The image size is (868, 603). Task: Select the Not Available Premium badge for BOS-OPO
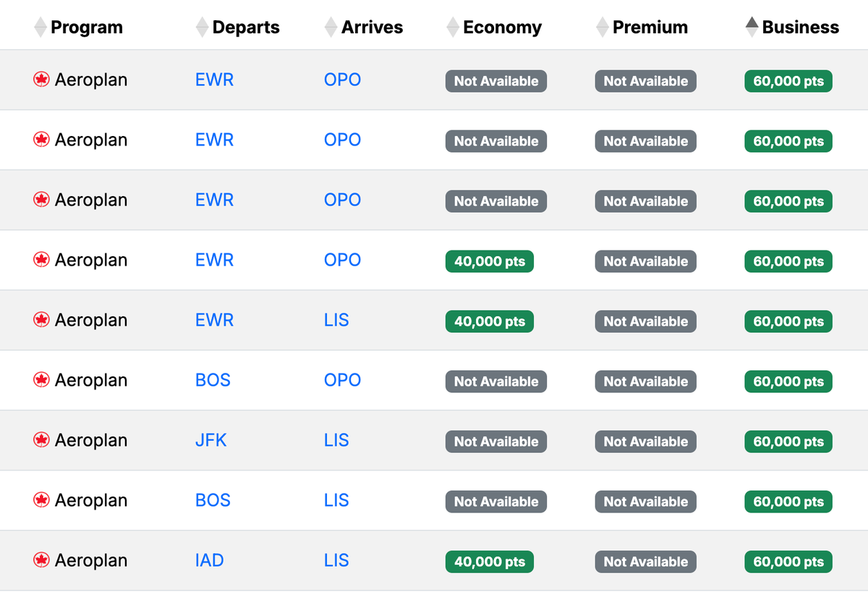(645, 381)
